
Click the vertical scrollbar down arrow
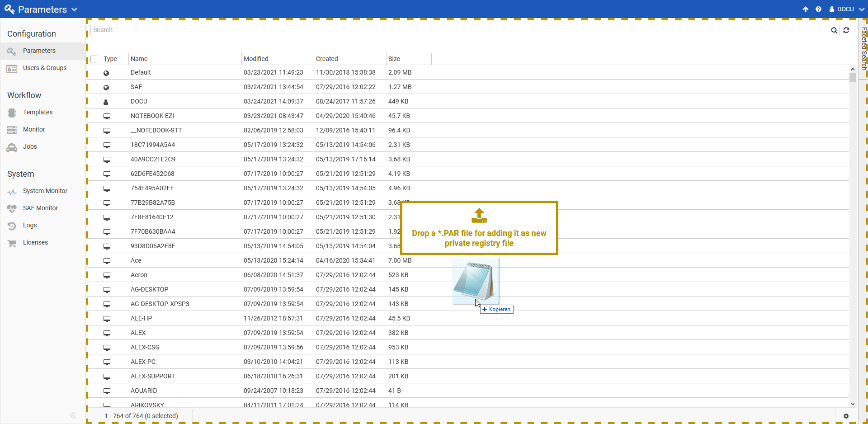click(853, 404)
